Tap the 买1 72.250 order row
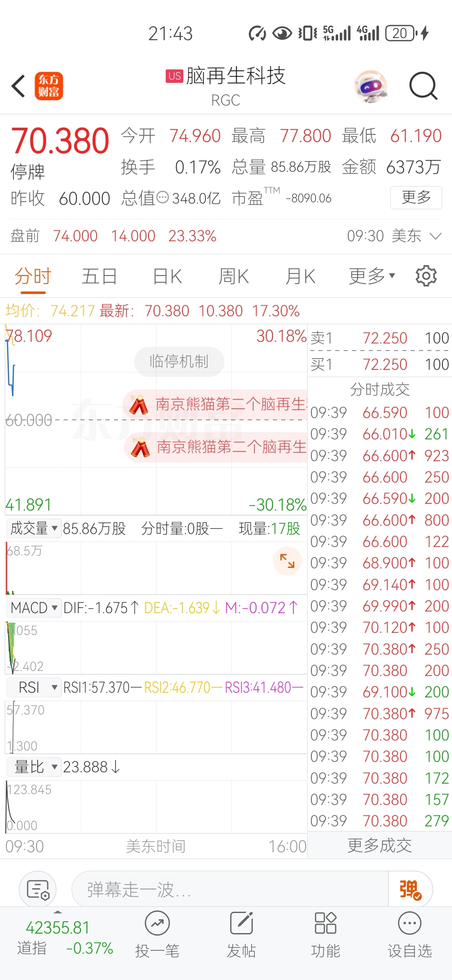The width and height of the screenshot is (452, 980). click(x=380, y=364)
